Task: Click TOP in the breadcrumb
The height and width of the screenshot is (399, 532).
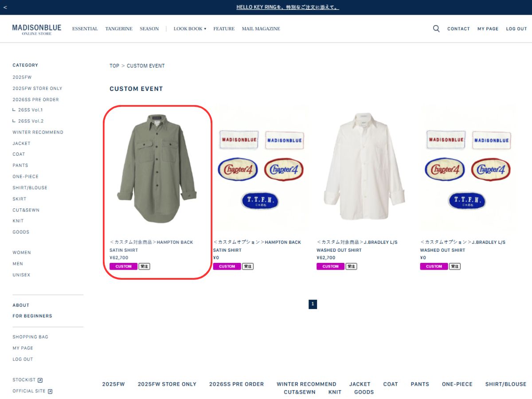Action: [x=114, y=66]
